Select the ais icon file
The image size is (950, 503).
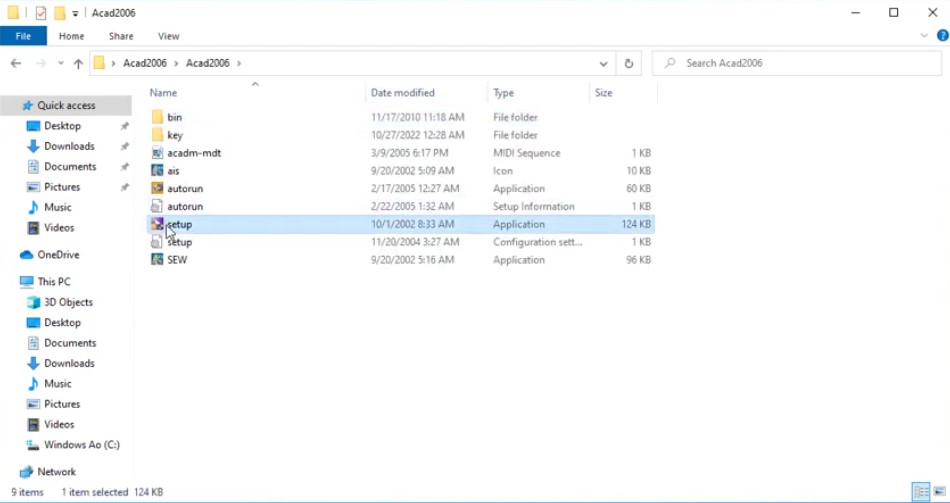pos(157,171)
